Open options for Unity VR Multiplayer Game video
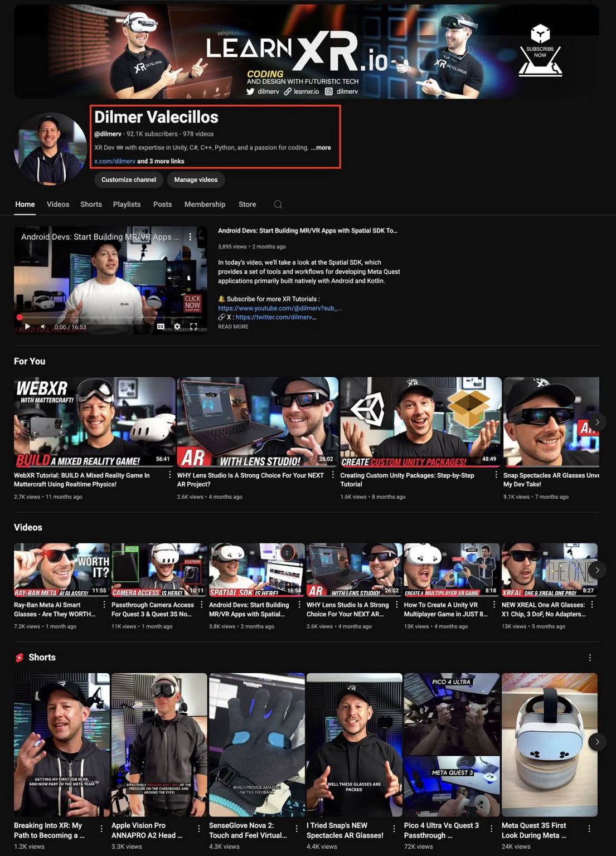The width and height of the screenshot is (616, 856). tap(494, 605)
